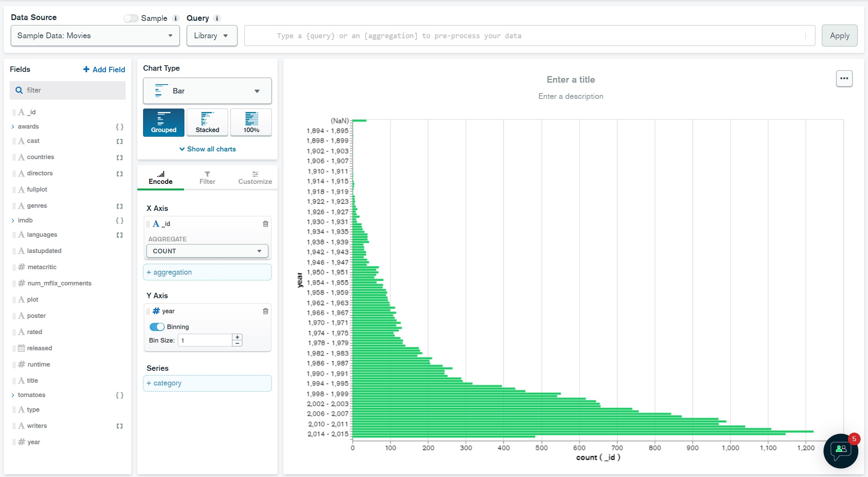Select the Grouped bar chart icon

[x=163, y=122]
